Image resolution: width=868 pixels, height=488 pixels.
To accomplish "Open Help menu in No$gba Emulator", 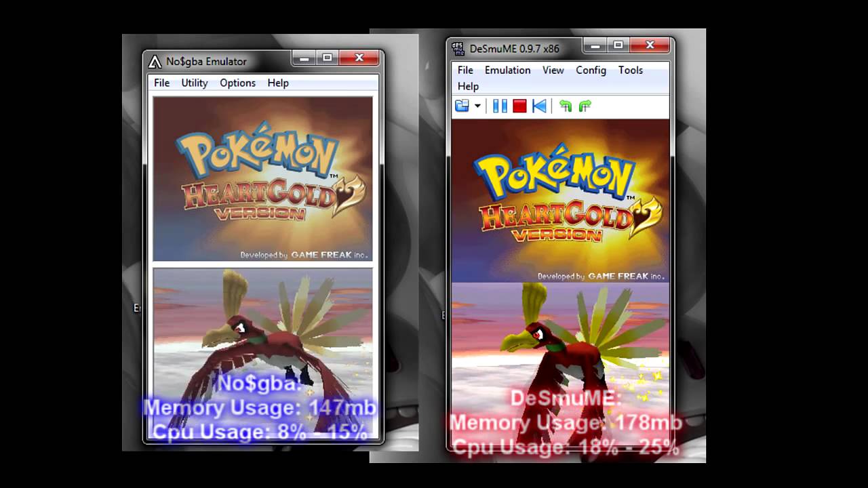I will [x=278, y=83].
